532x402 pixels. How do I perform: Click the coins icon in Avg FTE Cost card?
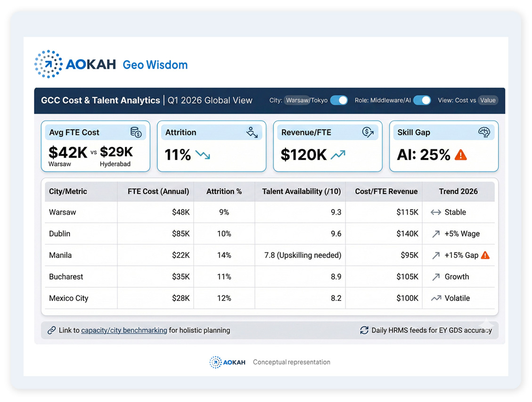[x=136, y=132]
